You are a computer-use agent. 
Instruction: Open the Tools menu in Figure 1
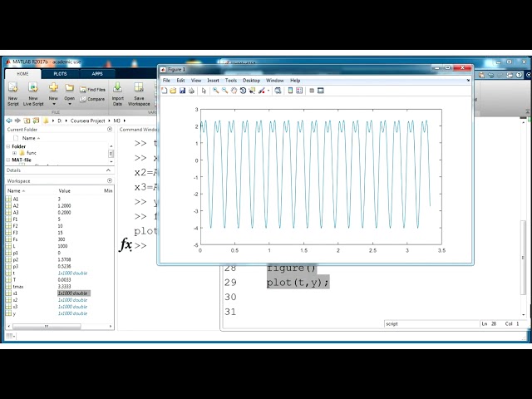coord(231,81)
